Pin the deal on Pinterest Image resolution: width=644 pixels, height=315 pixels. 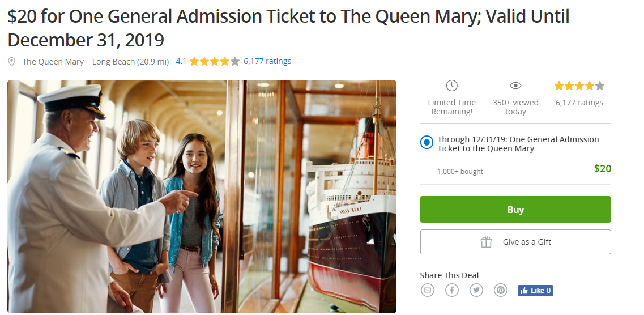pos(501,290)
